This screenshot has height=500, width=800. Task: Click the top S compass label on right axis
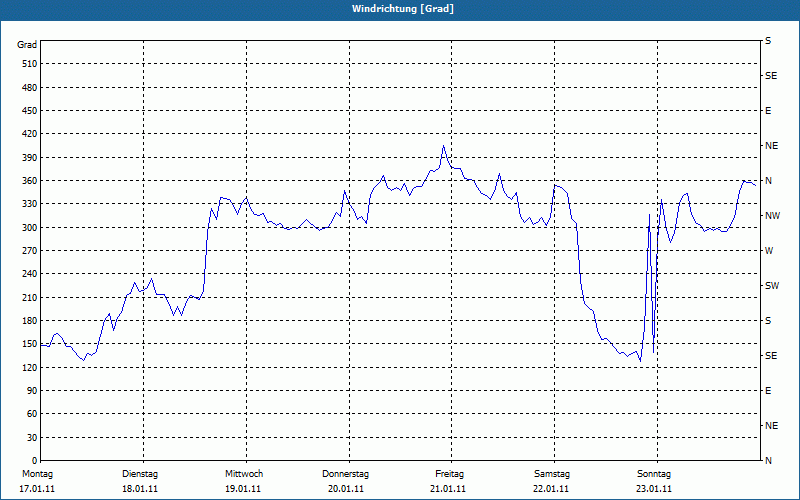pos(768,41)
